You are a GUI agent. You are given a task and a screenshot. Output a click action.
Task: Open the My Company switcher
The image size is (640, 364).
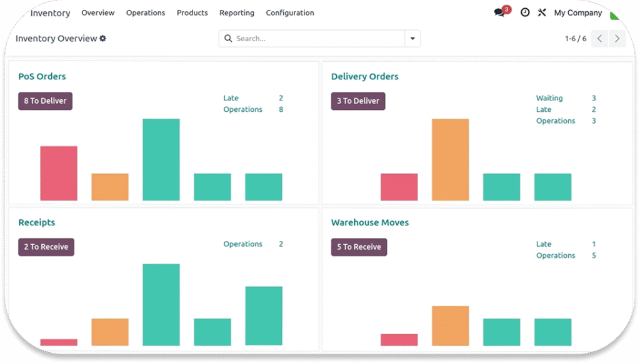pos(577,12)
